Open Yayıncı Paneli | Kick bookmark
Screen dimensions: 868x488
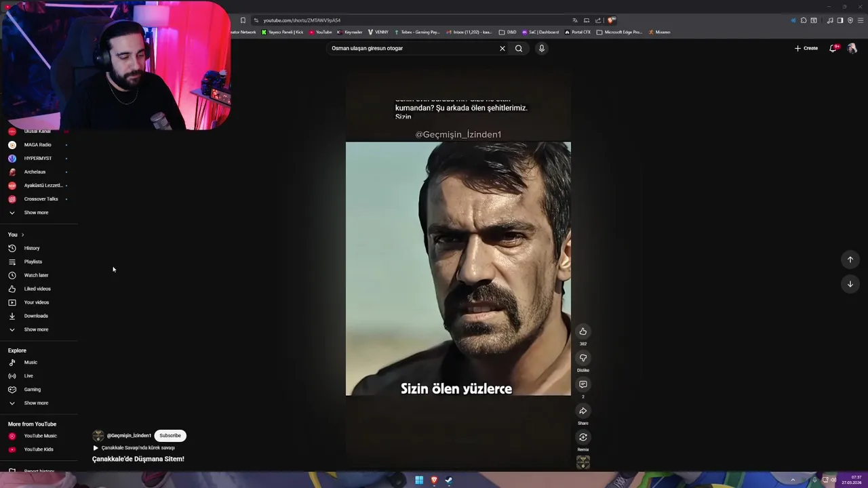click(282, 32)
